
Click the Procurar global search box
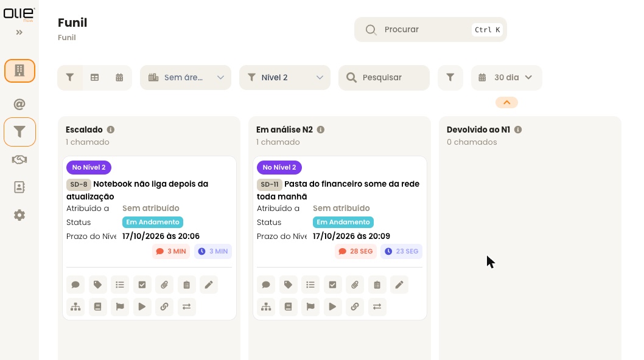click(430, 30)
